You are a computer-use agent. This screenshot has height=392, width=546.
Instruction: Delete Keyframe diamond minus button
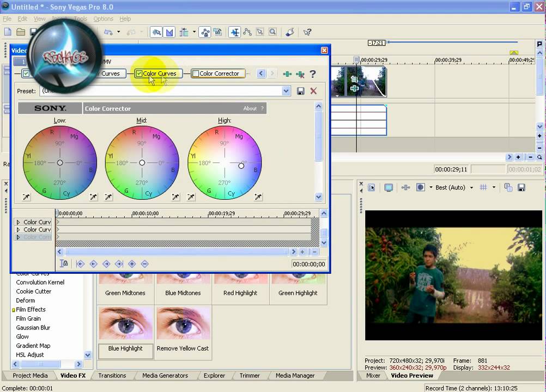coord(145,264)
